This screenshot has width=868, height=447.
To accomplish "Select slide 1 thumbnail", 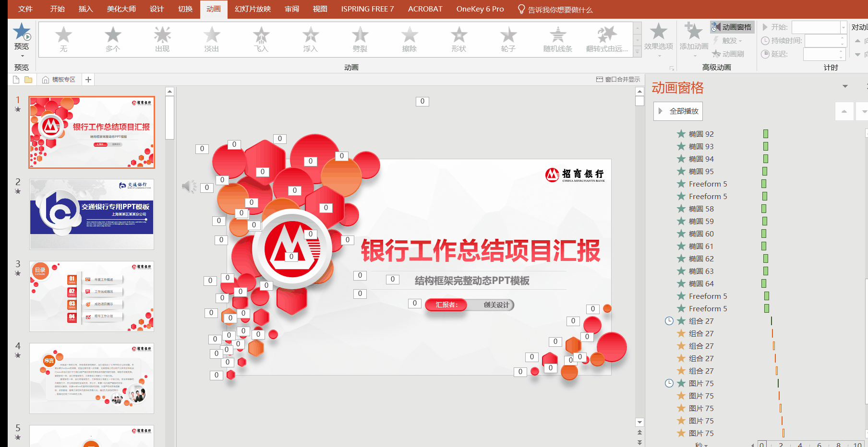I will click(92, 132).
